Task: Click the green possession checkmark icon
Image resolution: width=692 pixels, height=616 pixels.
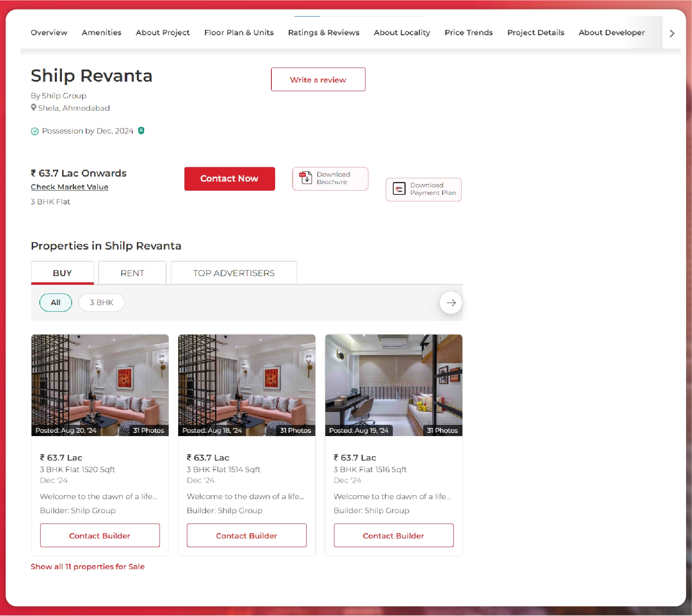Action: pos(35,131)
